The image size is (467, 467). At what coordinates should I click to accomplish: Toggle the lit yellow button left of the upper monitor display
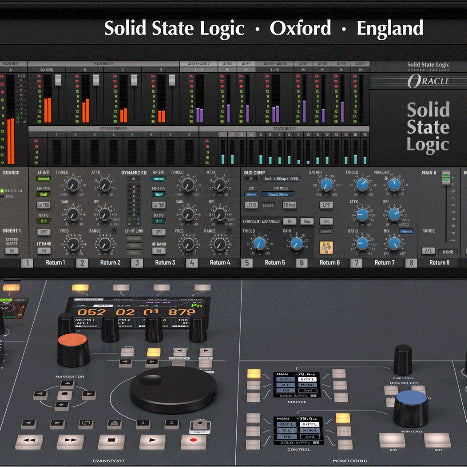click(254, 374)
